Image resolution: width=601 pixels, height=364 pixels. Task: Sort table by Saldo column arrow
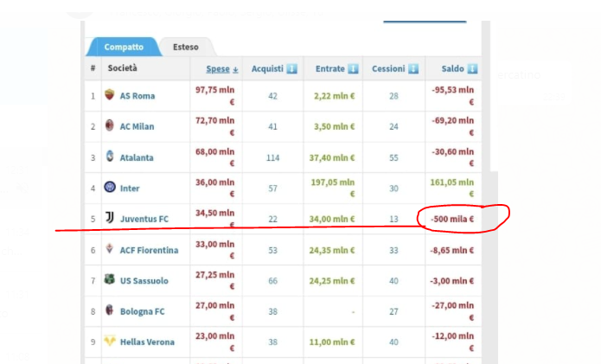472,68
